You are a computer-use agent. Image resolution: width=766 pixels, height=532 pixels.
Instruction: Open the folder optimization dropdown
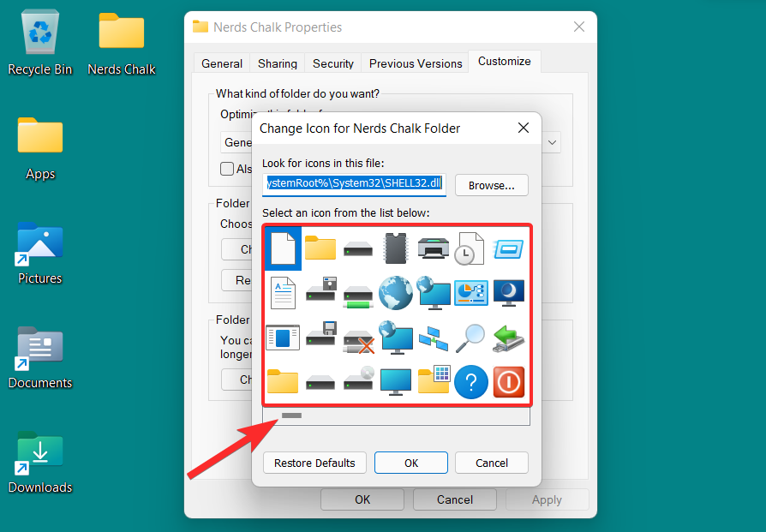[551, 142]
